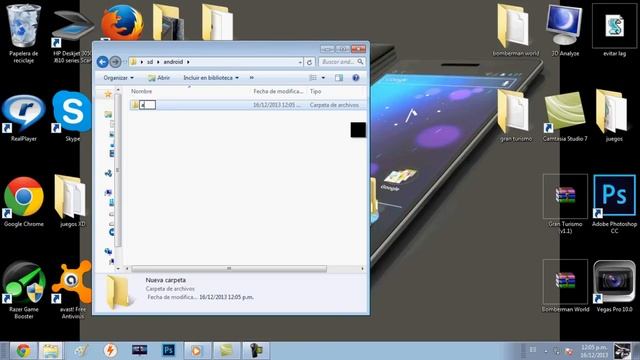This screenshot has width=640, height=360.
Task: Open the Skype desktop shortcut
Action: [72, 116]
